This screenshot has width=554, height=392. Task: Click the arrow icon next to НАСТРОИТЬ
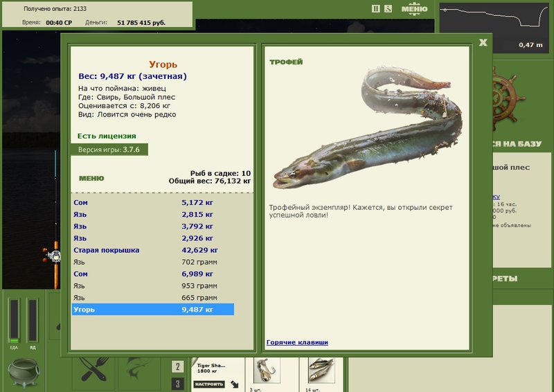click(235, 384)
